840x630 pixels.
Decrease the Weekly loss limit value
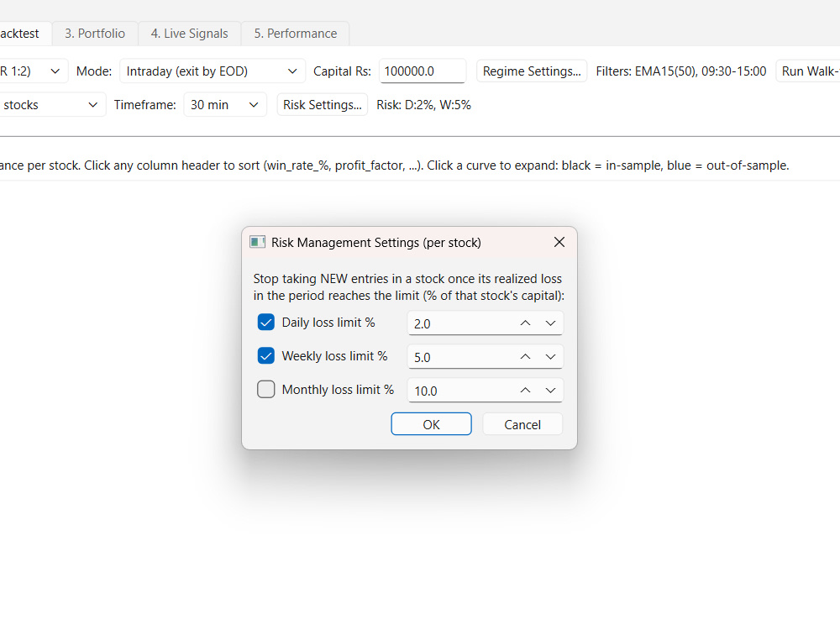(x=550, y=357)
